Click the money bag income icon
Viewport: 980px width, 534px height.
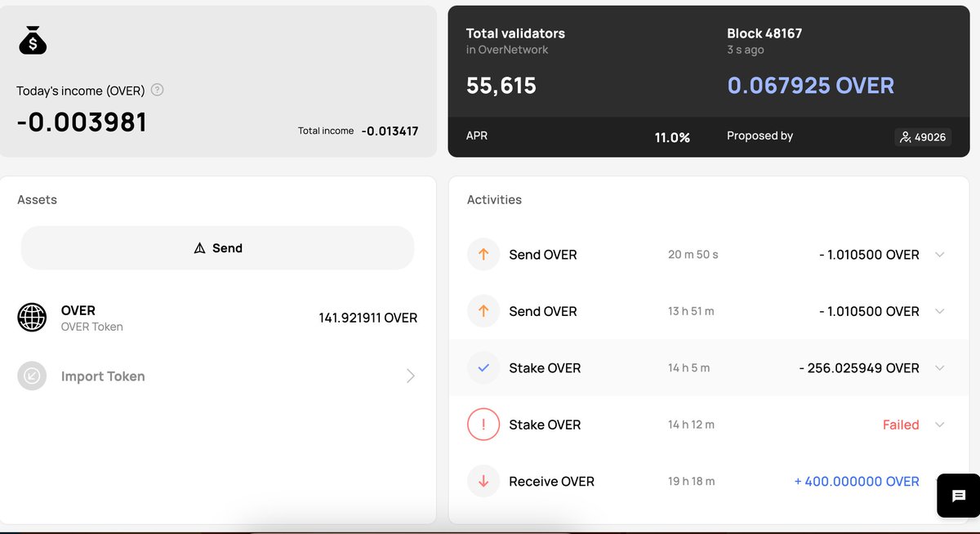tap(33, 41)
